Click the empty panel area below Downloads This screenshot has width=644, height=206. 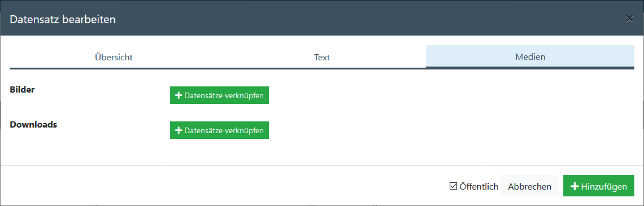coord(322,153)
